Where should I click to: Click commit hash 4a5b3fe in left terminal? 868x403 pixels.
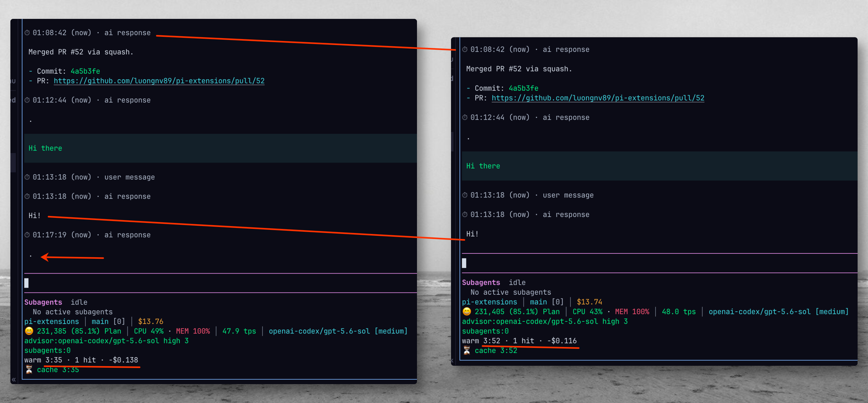tap(85, 71)
